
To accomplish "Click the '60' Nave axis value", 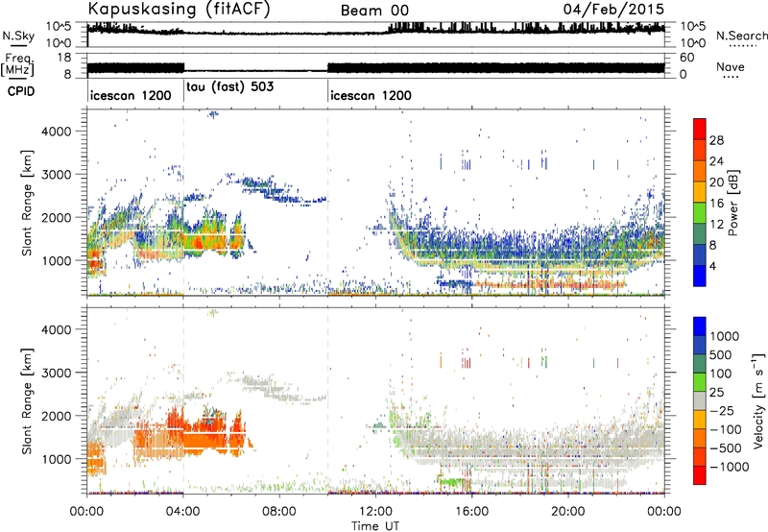I will (x=686, y=58).
